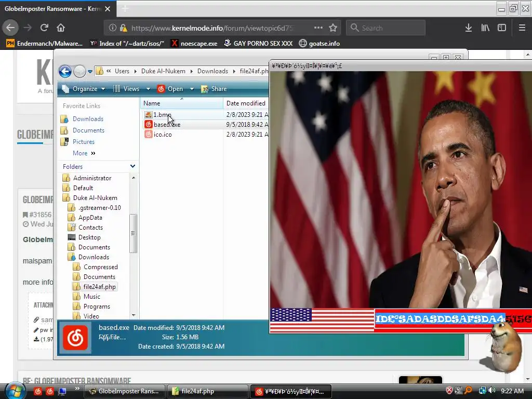
Task: Click the volume icon in system tray
Action: tap(492, 391)
